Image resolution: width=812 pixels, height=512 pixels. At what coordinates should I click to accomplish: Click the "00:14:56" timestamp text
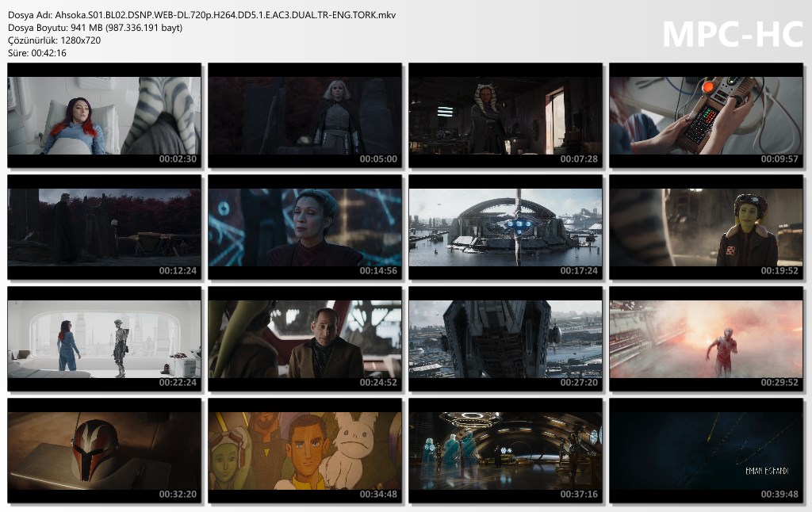[378, 271]
